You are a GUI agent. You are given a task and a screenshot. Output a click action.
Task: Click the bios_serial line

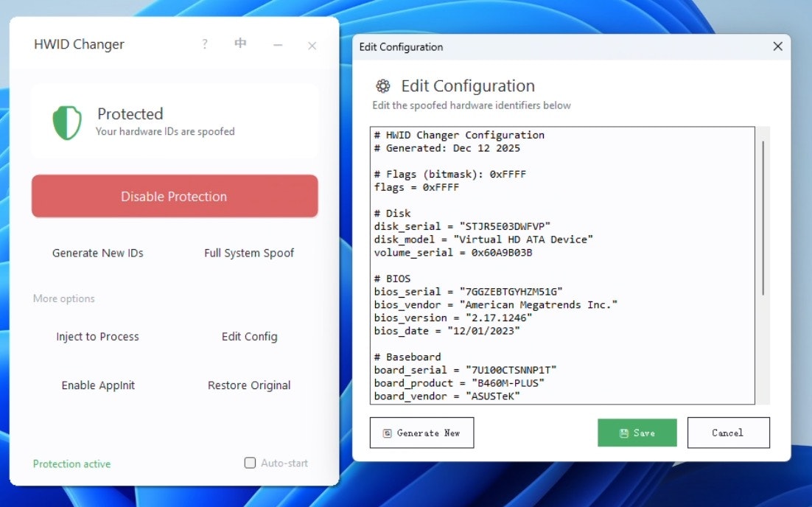tap(468, 292)
